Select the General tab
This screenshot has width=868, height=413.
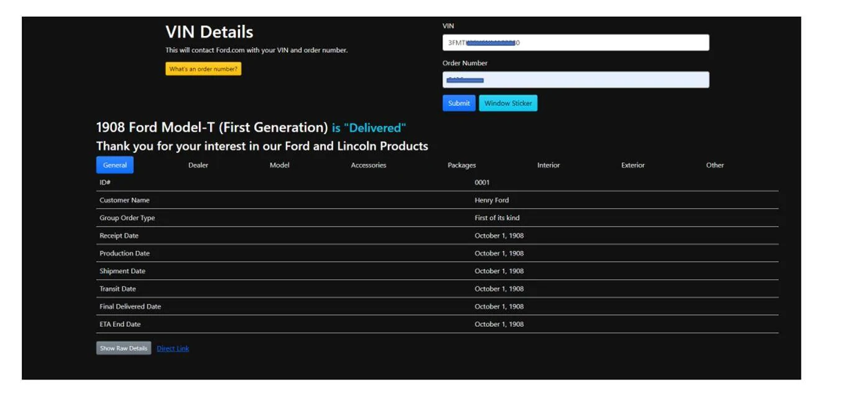[115, 165]
